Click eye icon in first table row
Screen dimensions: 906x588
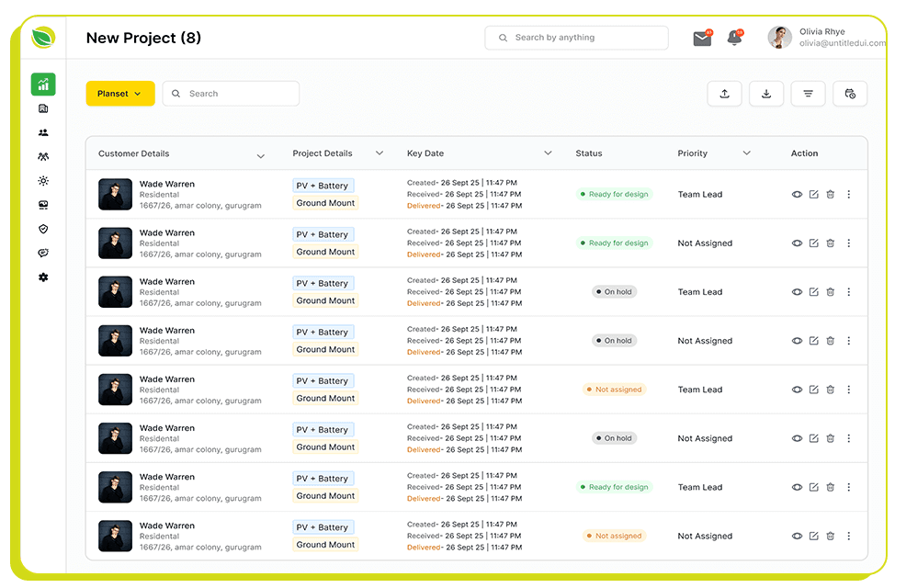[797, 195]
